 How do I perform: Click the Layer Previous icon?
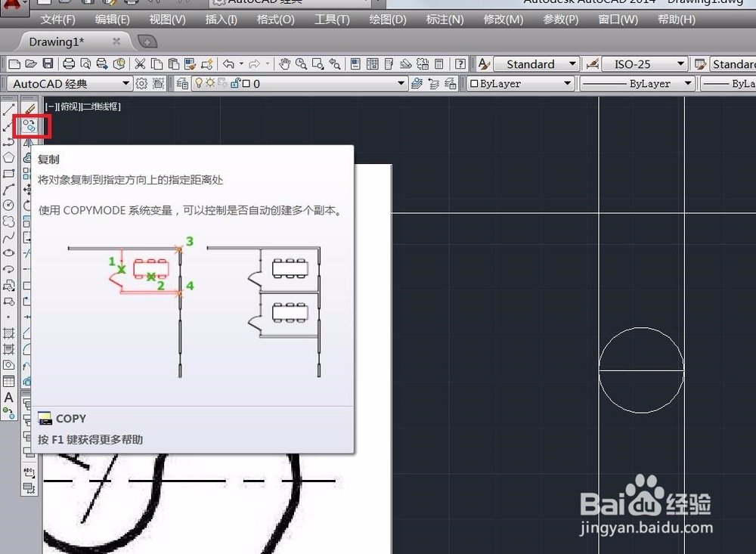[x=433, y=83]
